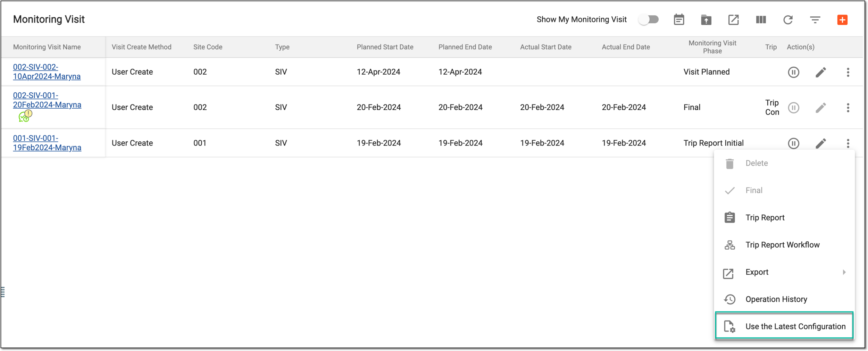Screen dimensions: 868x351
Task: Sort by Planned End Date column
Action: pos(465,47)
